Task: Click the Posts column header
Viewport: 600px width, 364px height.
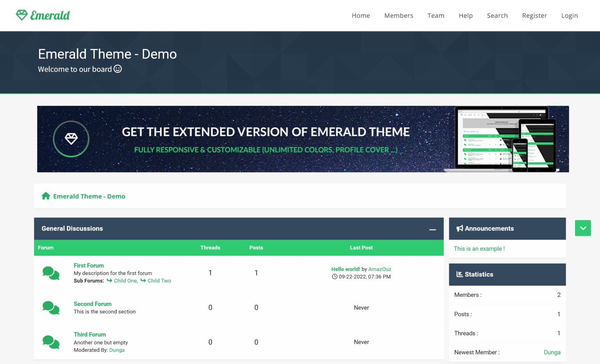Action: point(256,248)
